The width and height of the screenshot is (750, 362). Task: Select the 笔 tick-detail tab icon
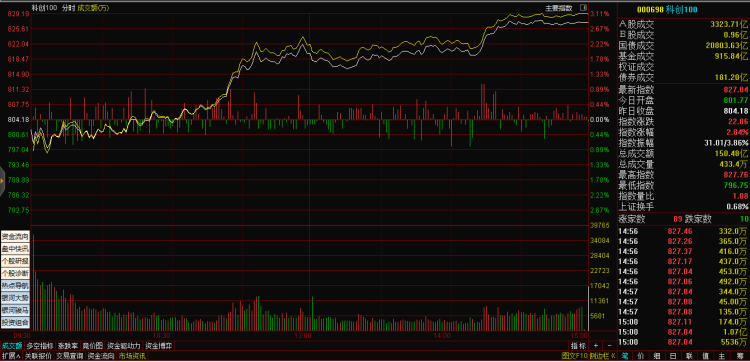pyautogui.click(x=625, y=356)
